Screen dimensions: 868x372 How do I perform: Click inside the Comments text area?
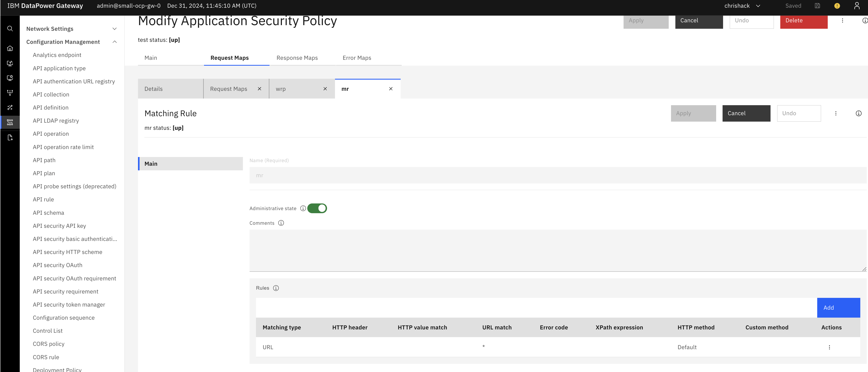pyautogui.click(x=557, y=250)
